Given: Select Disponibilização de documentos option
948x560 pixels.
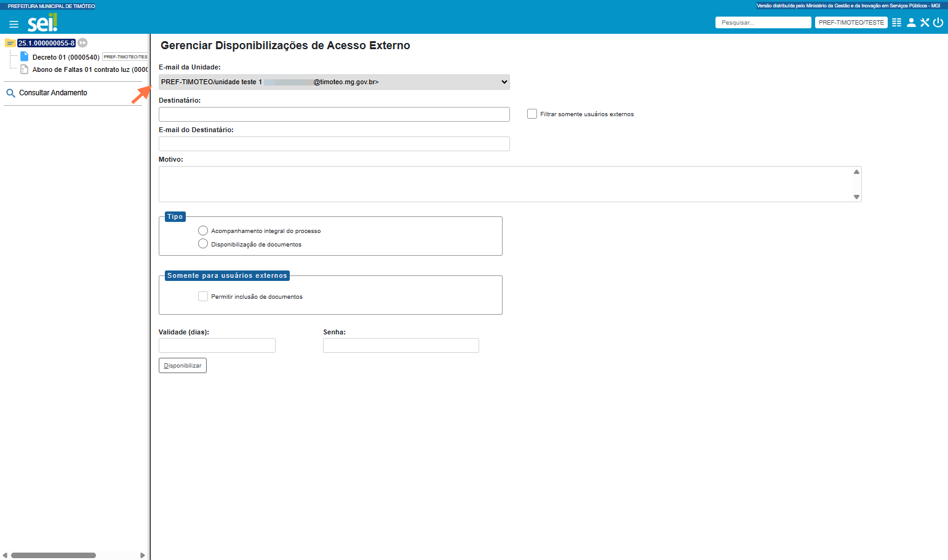Looking at the screenshot, I should tap(203, 244).
